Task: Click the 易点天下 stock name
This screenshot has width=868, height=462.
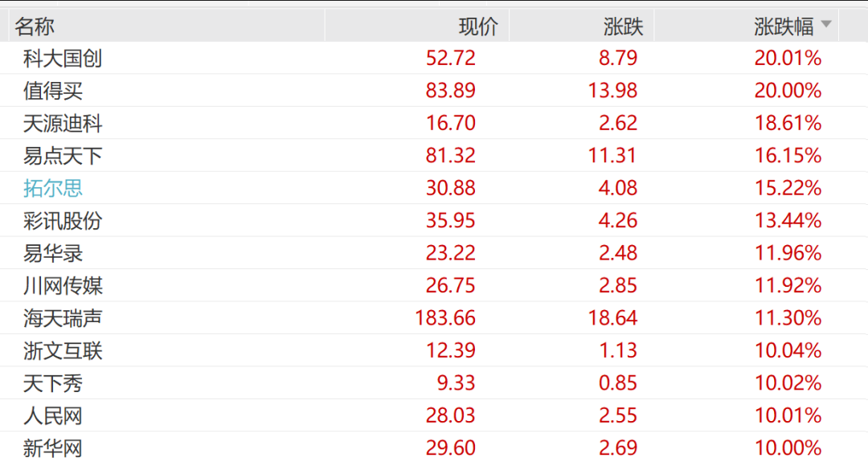Action: [63, 156]
